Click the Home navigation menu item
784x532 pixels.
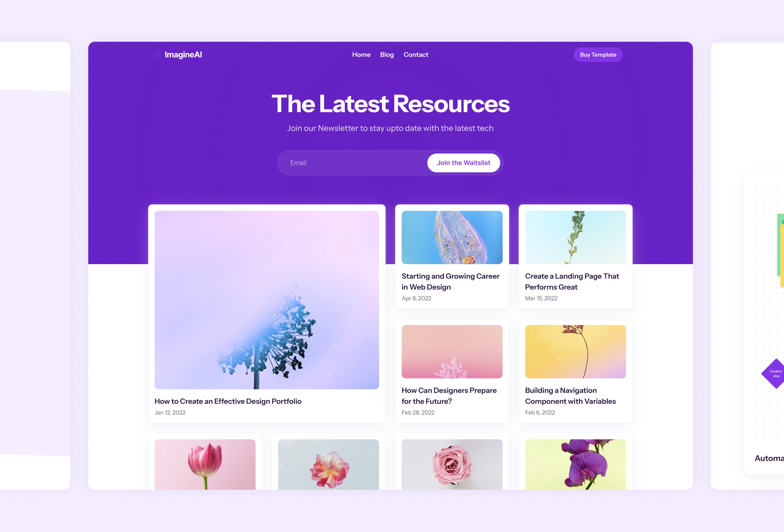[x=361, y=54]
